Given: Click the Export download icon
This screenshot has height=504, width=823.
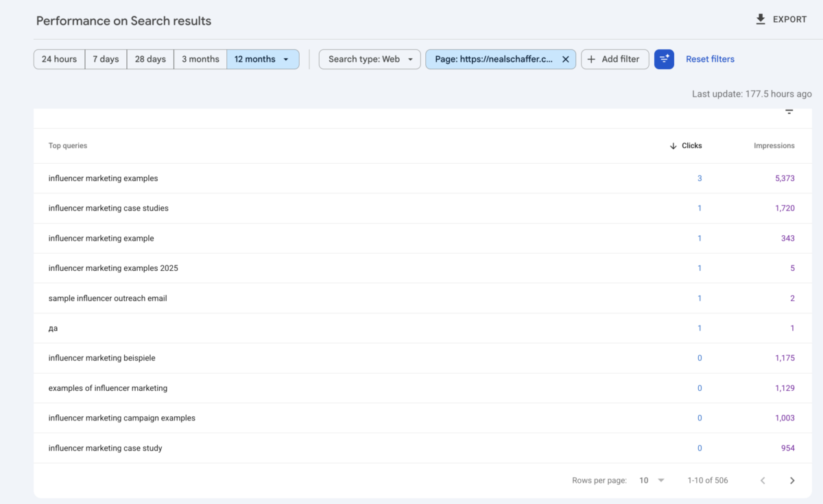Looking at the screenshot, I should (761, 19).
